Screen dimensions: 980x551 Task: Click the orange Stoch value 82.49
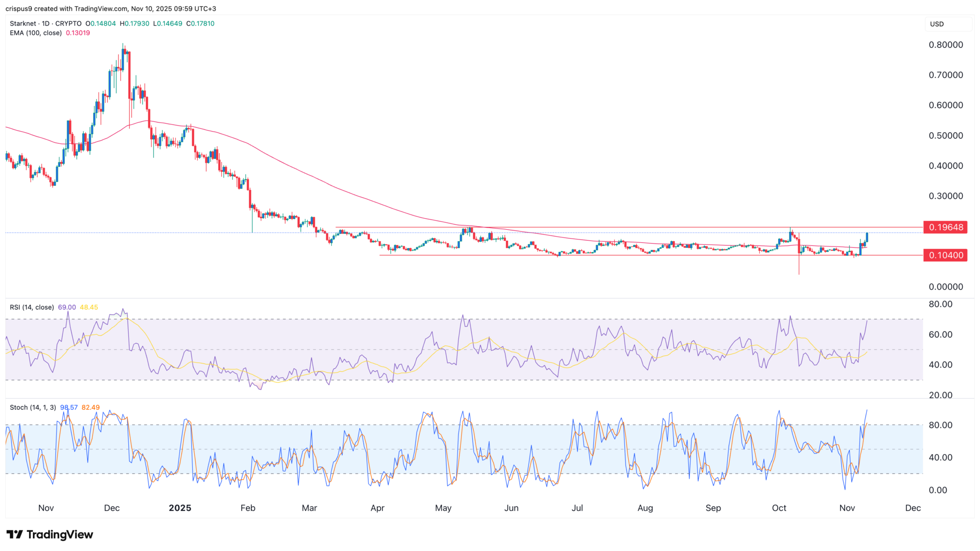91,407
